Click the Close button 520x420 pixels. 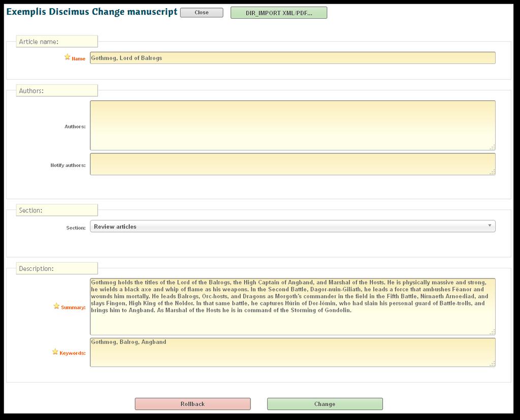coord(202,13)
